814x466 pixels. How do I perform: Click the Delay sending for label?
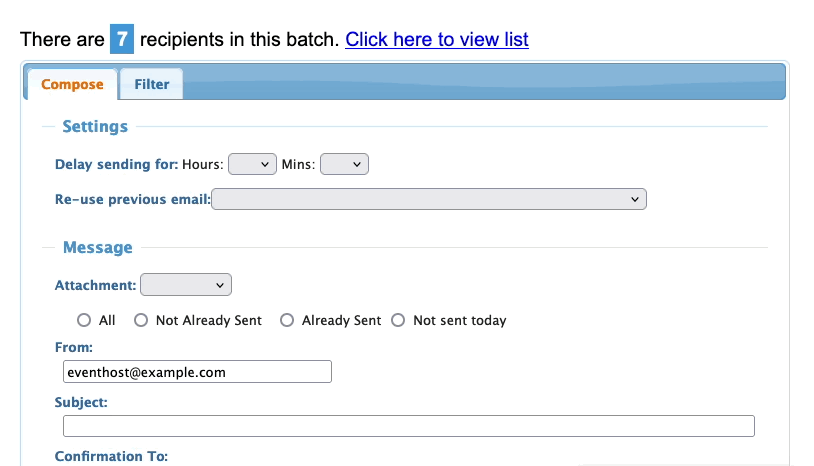click(x=116, y=164)
